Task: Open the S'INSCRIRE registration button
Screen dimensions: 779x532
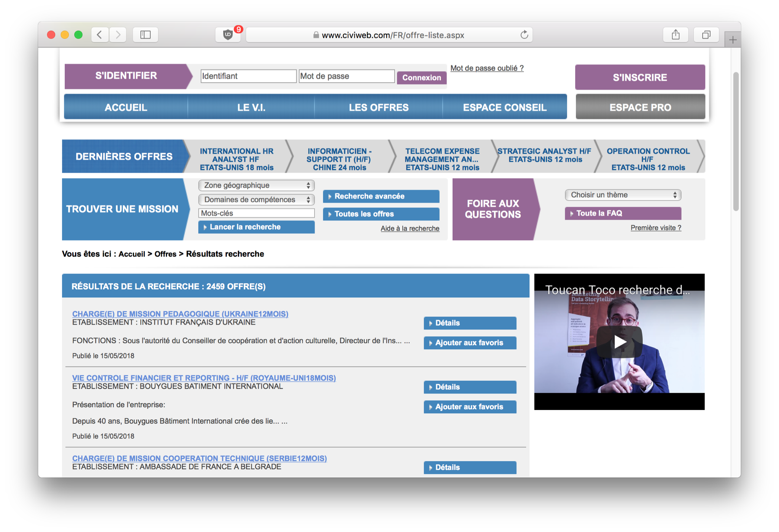Action: pyautogui.click(x=640, y=77)
